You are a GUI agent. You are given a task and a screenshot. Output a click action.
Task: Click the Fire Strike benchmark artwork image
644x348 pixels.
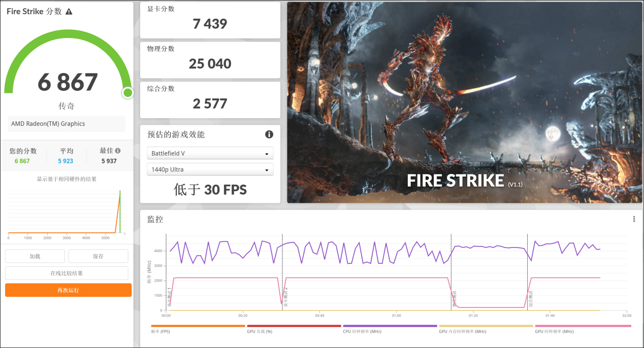pyautogui.click(x=464, y=102)
